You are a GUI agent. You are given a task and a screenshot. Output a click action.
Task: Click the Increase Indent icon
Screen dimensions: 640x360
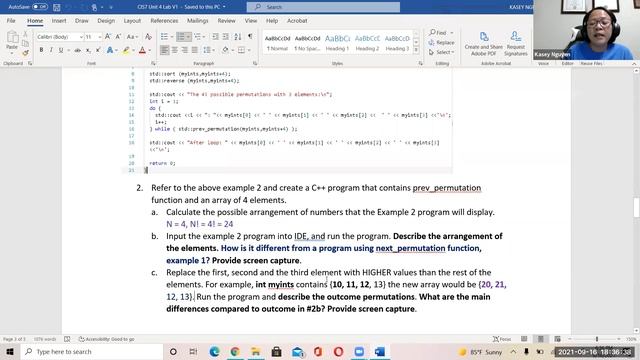pyautogui.click(x=226, y=37)
